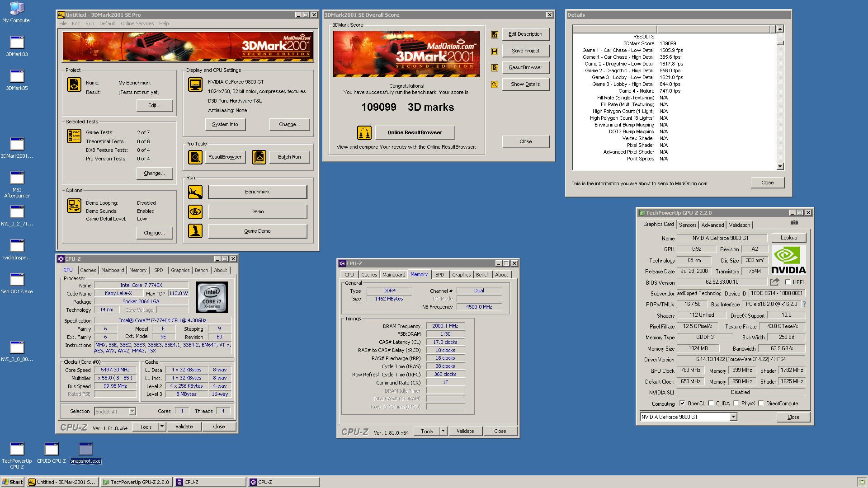Open the Online Services menu in 3DMark2001

pyautogui.click(x=137, y=23)
